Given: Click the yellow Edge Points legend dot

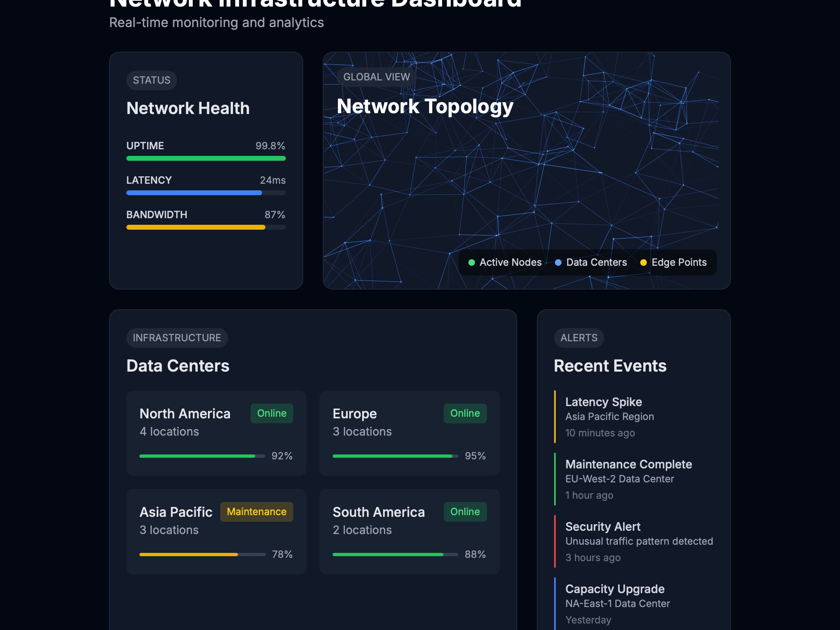Looking at the screenshot, I should (x=644, y=262).
